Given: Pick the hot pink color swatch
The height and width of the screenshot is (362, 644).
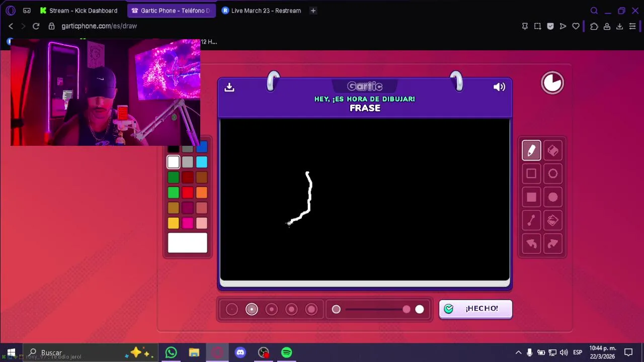Looking at the screenshot, I should [188, 223].
